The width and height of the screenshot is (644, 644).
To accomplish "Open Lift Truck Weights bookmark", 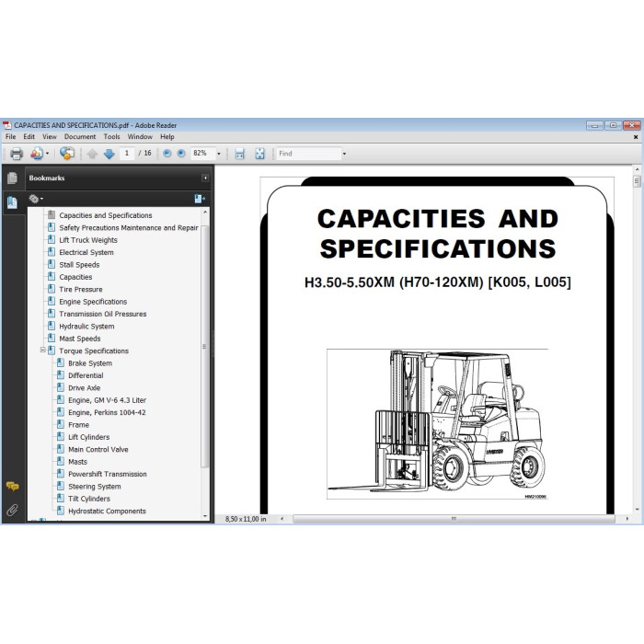I will coord(88,240).
